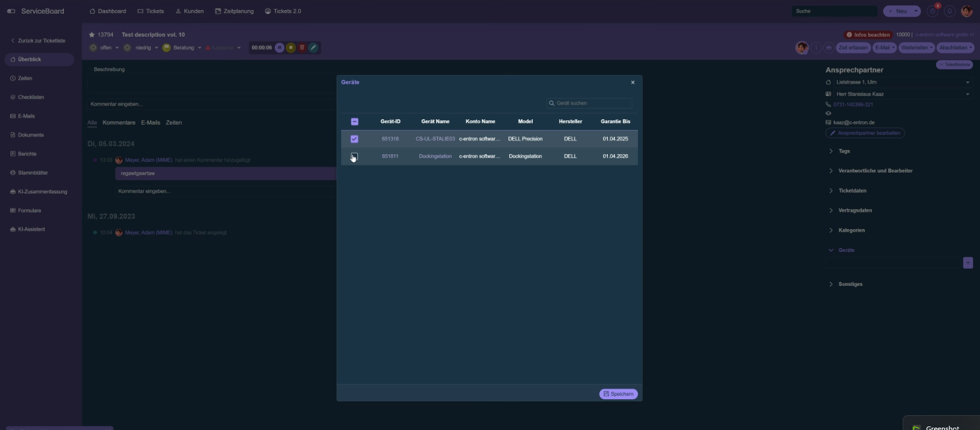Pause the ticket timer
Viewport: 980px width, 430px height.
tap(279, 48)
